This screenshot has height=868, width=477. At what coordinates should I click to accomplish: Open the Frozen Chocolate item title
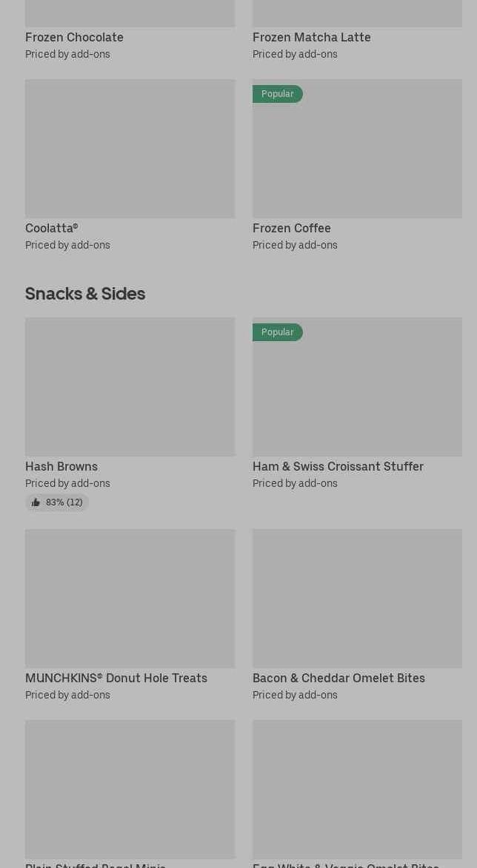[74, 37]
